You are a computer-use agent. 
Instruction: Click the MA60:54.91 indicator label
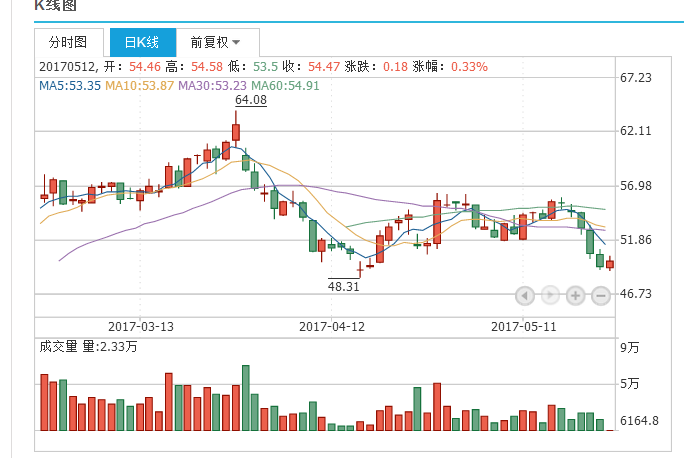285,85
